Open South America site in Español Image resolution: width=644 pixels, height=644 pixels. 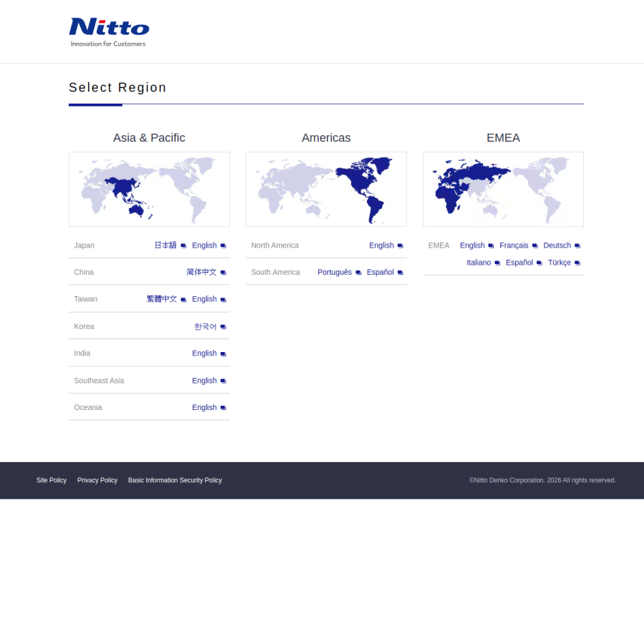click(380, 272)
